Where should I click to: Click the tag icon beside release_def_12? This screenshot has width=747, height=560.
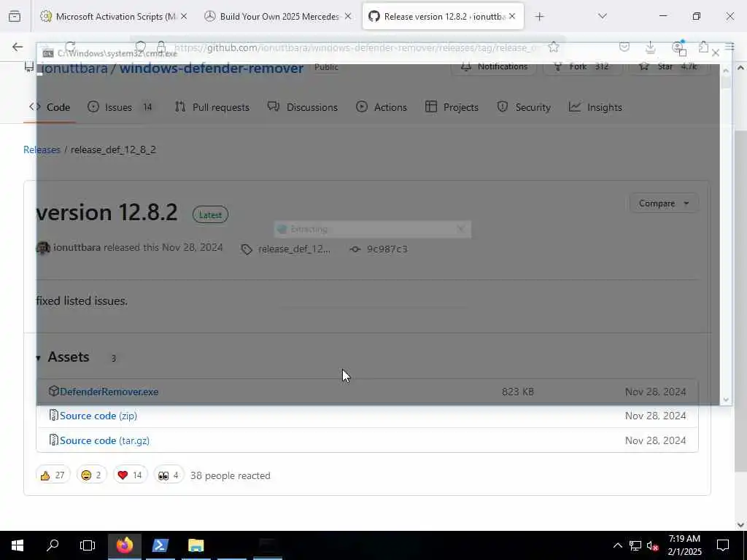tap(247, 249)
